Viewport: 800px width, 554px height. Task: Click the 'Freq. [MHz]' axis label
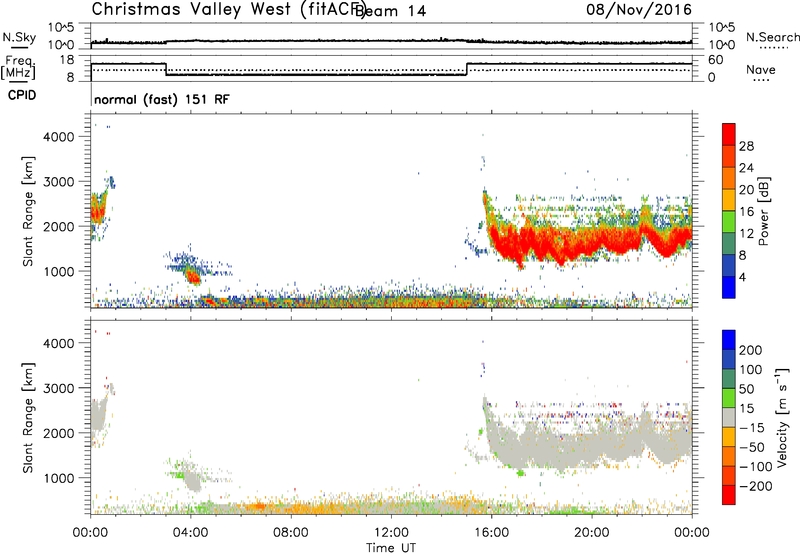[18, 68]
